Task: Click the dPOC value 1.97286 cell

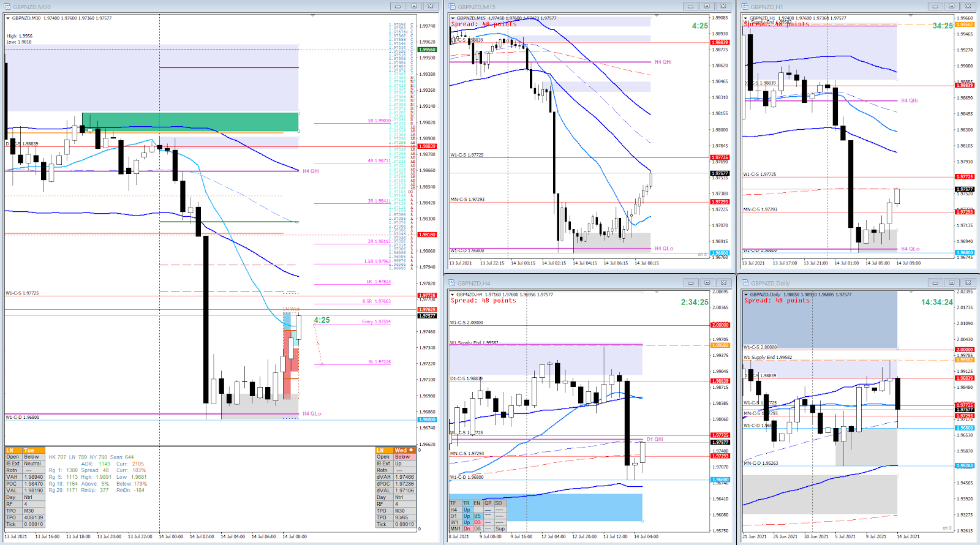Action: pos(404,484)
